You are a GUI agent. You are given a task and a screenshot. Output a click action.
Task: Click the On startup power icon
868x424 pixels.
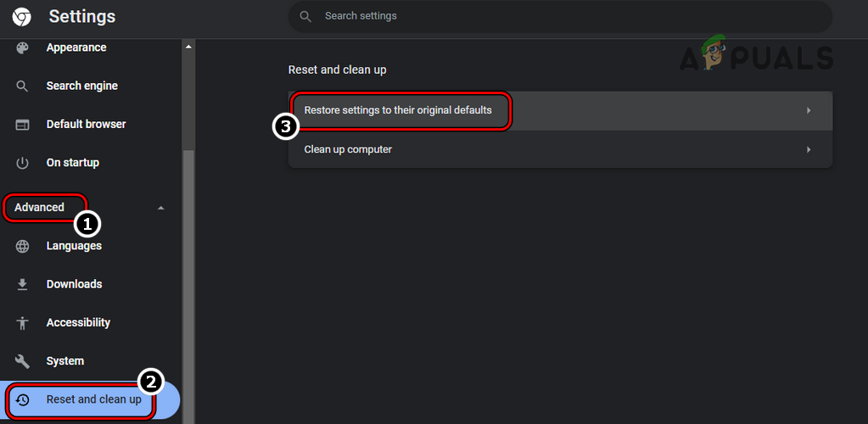point(23,163)
